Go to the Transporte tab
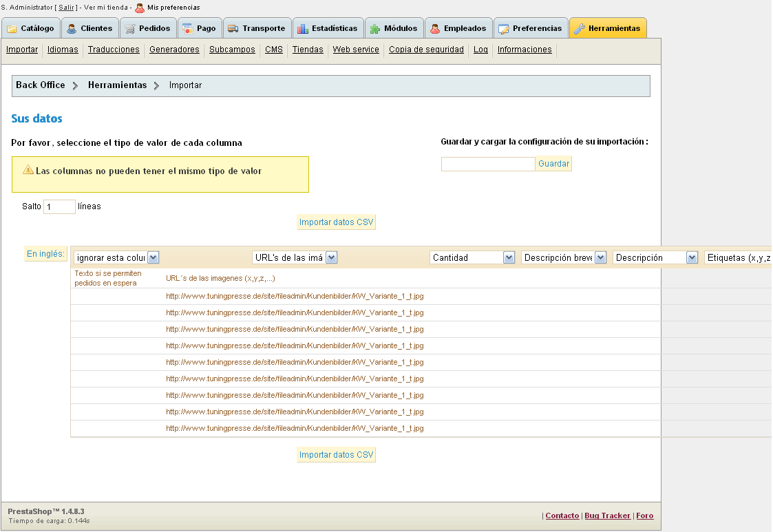The width and height of the screenshot is (773, 532). [257, 28]
